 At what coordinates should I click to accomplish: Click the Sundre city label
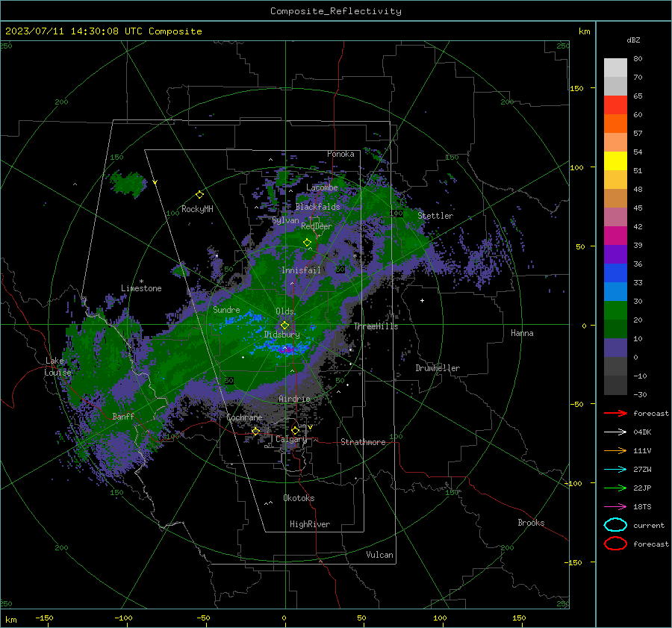point(226,309)
